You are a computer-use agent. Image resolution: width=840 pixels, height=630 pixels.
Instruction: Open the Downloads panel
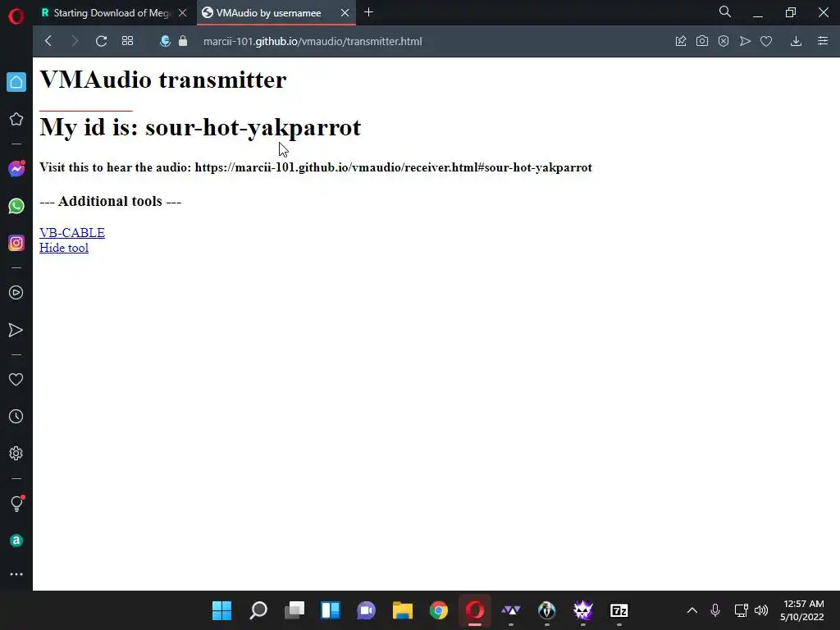click(796, 41)
